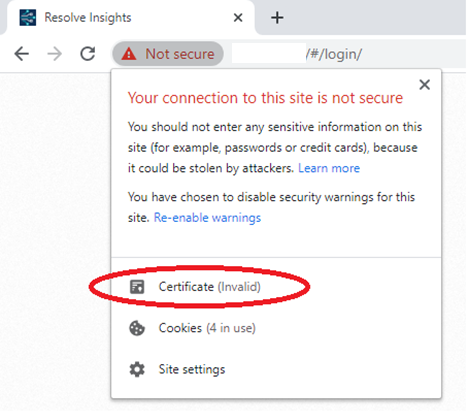Click the cookie icon
The image size is (468, 414).
pyautogui.click(x=137, y=328)
